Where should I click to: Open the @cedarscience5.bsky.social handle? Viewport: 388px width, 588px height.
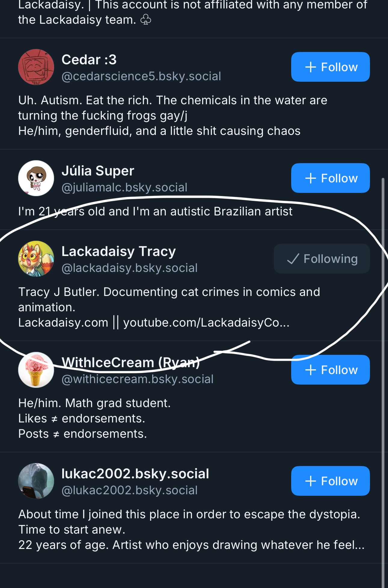tap(141, 76)
